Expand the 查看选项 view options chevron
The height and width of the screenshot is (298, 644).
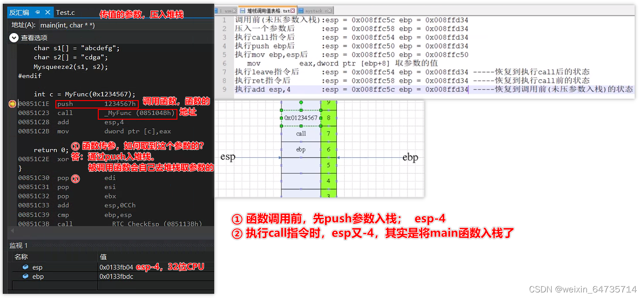coord(14,38)
